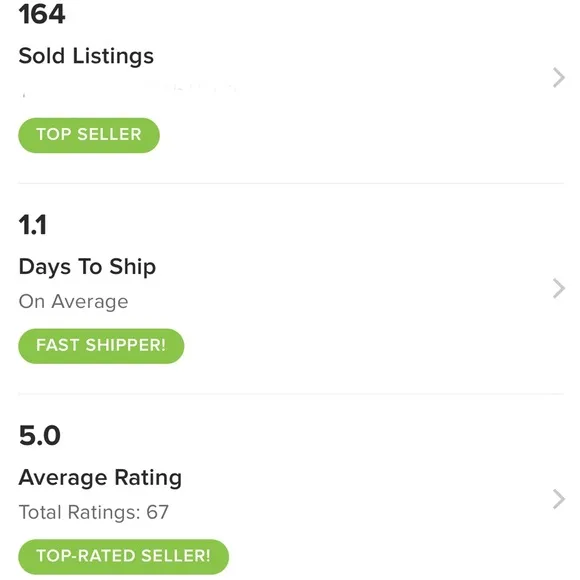Click faint text under Sold Listings
Image resolution: width=580 pixels, height=580 pixels.
[128, 91]
